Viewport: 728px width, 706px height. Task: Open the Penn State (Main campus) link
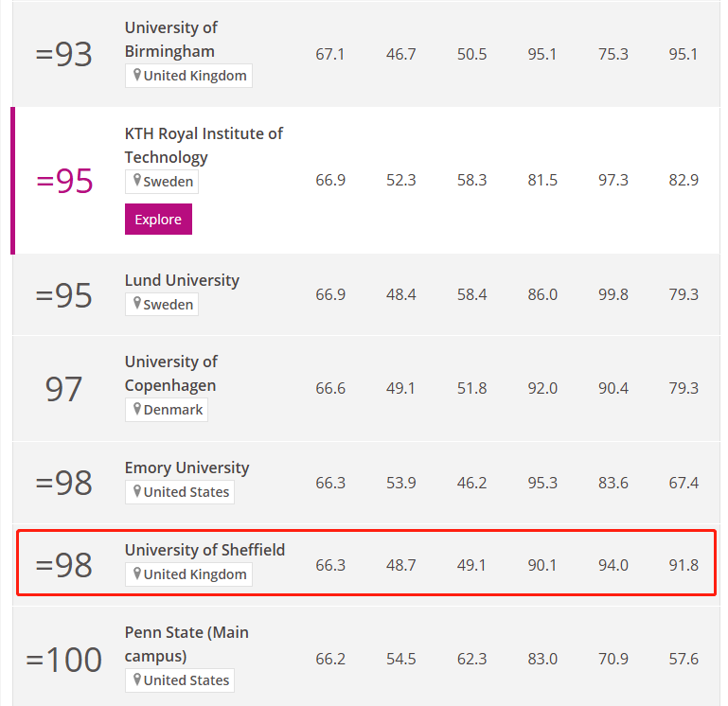[186, 644]
